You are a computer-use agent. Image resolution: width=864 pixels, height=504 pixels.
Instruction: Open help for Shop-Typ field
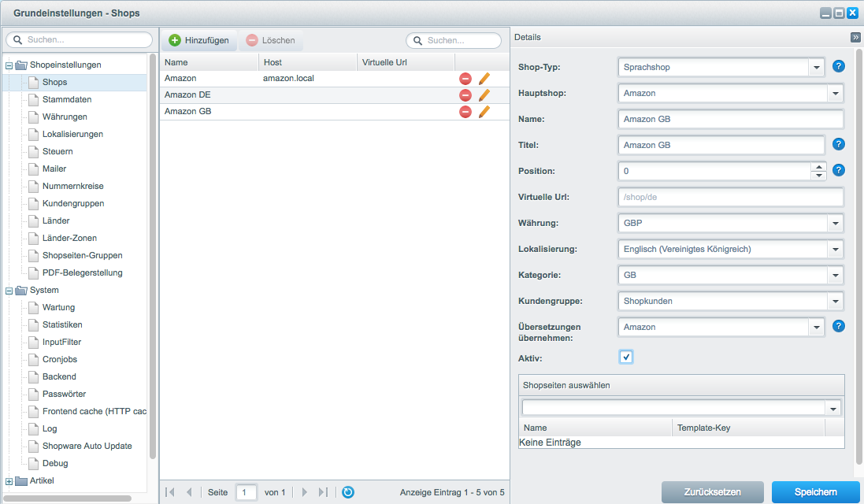pyautogui.click(x=838, y=67)
